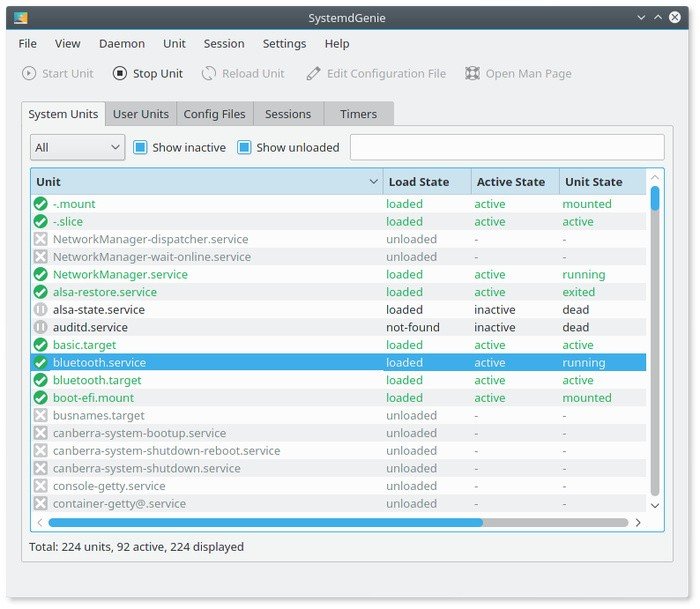Click the Unit column sort arrow

[x=374, y=182]
